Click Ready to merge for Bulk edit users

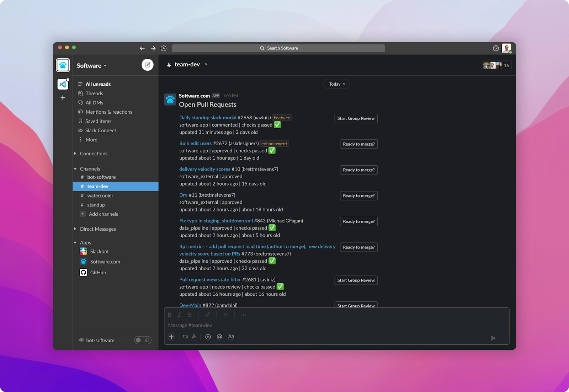pyautogui.click(x=359, y=144)
